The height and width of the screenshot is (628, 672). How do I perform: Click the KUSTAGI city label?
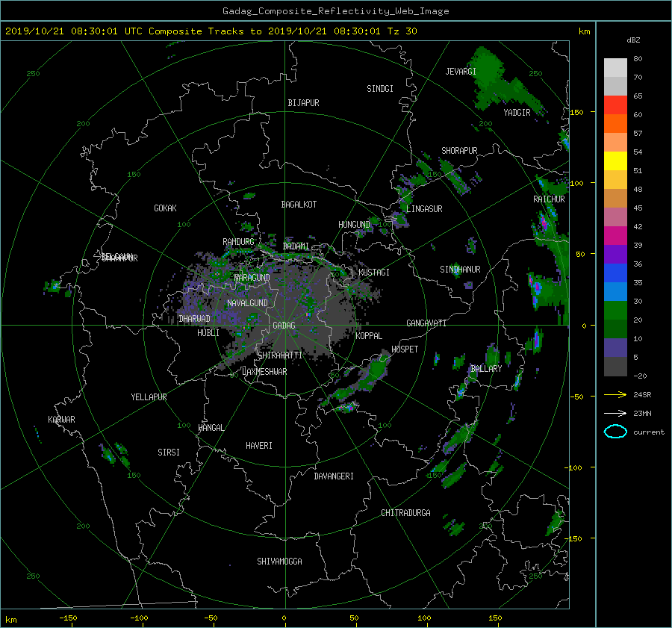pos(374,273)
